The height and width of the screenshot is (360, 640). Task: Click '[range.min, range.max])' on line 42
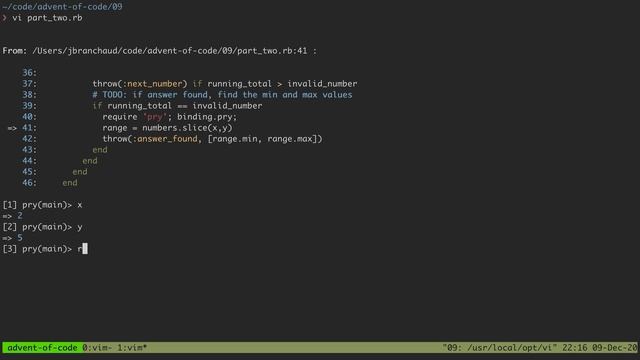pyautogui.click(x=265, y=139)
